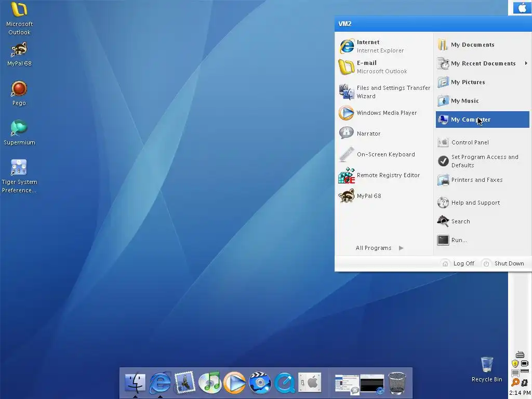Image resolution: width=532 pixels, height=399 pixels.
Task: Open Control Panel
Action: (x=483, y=142)
